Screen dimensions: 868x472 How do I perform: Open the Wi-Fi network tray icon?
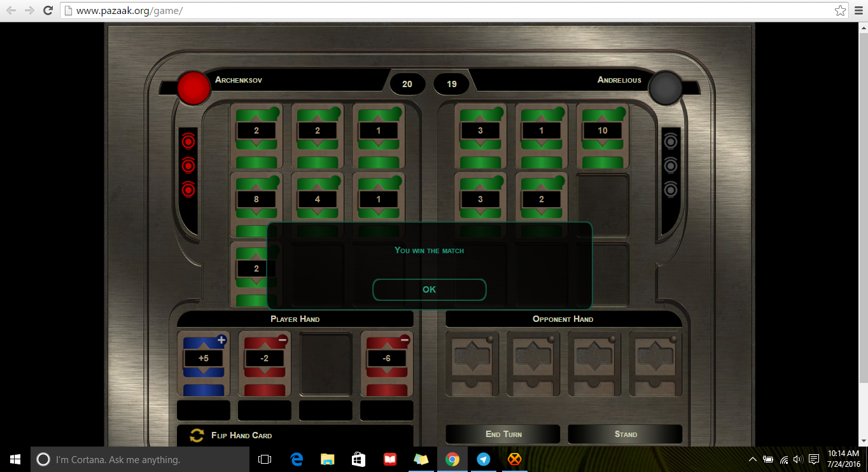coord(783,459)
